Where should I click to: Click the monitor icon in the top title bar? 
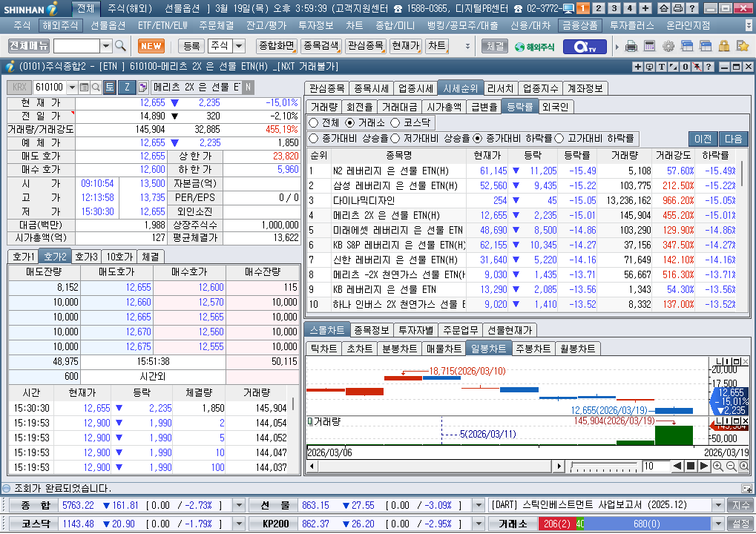(x=568, y=8)
